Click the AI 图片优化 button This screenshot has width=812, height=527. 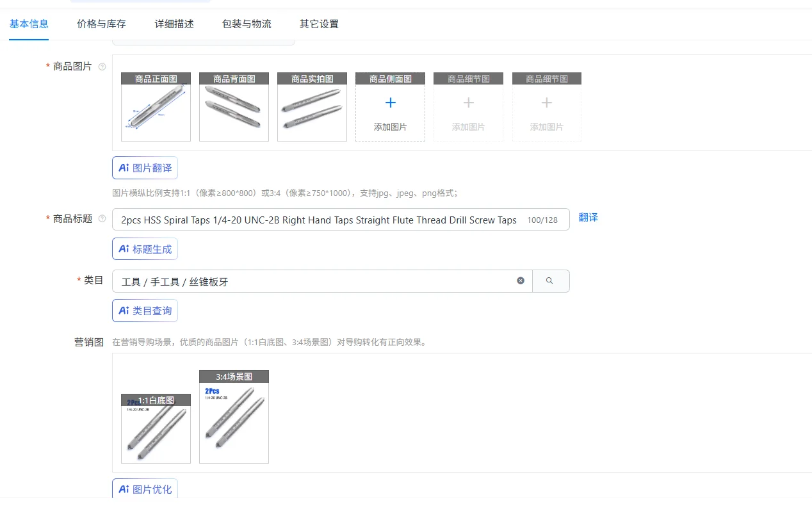pos(145,489)
